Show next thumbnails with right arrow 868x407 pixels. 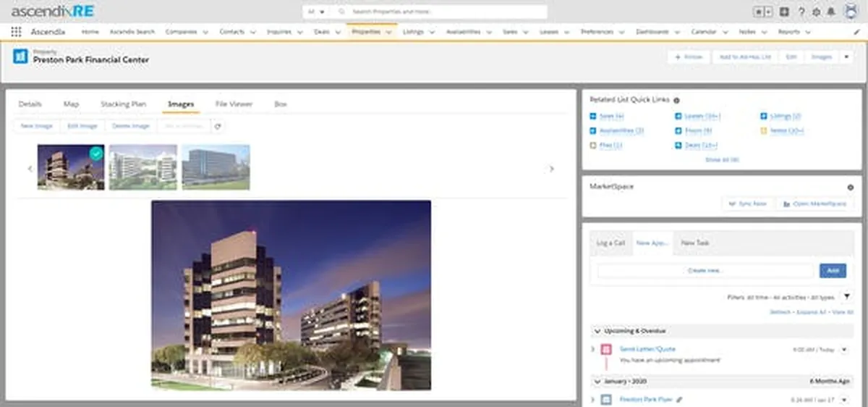(x=552, y=169)
